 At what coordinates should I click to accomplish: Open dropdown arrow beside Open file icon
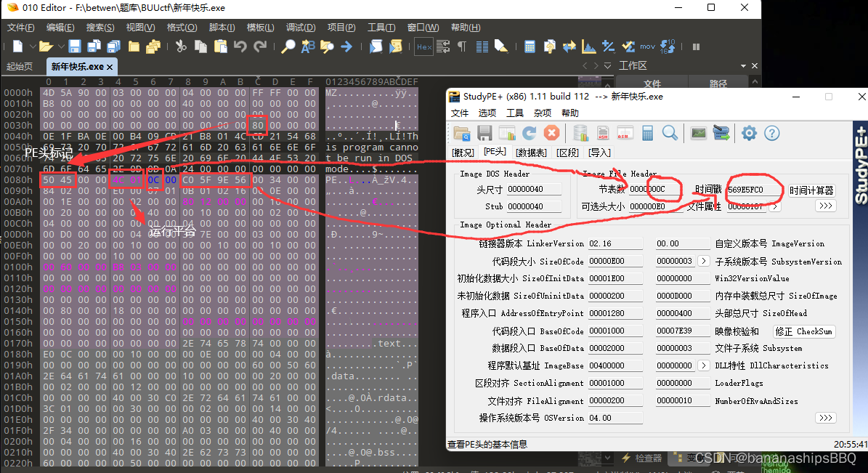61,47
